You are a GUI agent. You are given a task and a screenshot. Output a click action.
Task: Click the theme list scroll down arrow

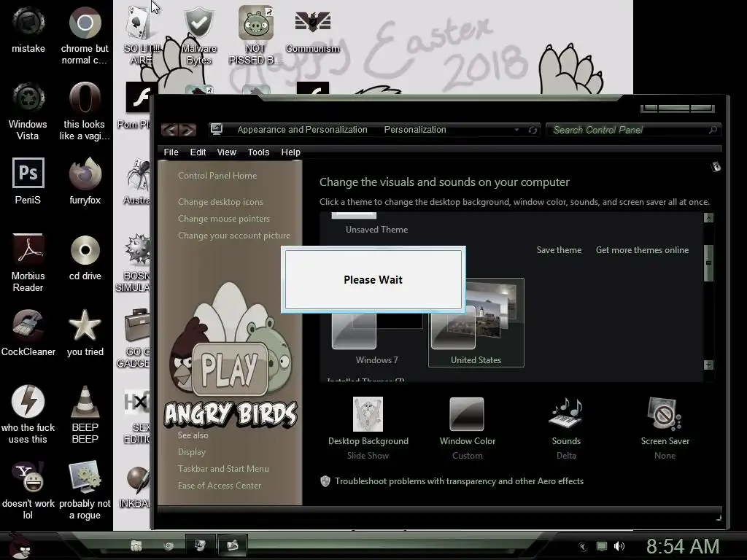708,365
